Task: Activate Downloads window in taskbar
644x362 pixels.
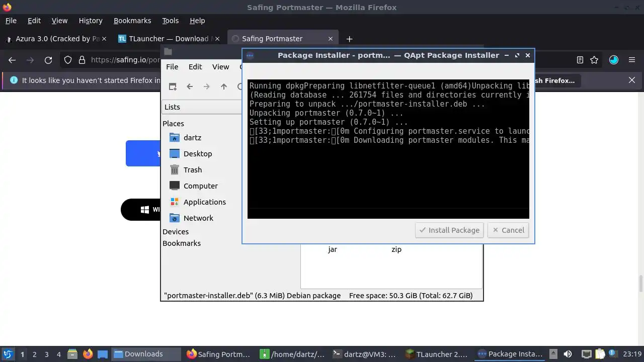Action: 146,354
